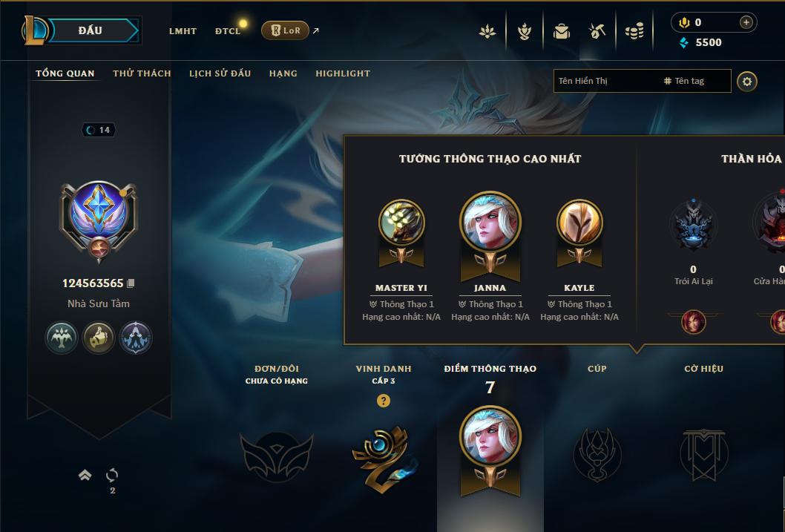
Task: Open the collection backpack icon
Action: coord(561,31)
